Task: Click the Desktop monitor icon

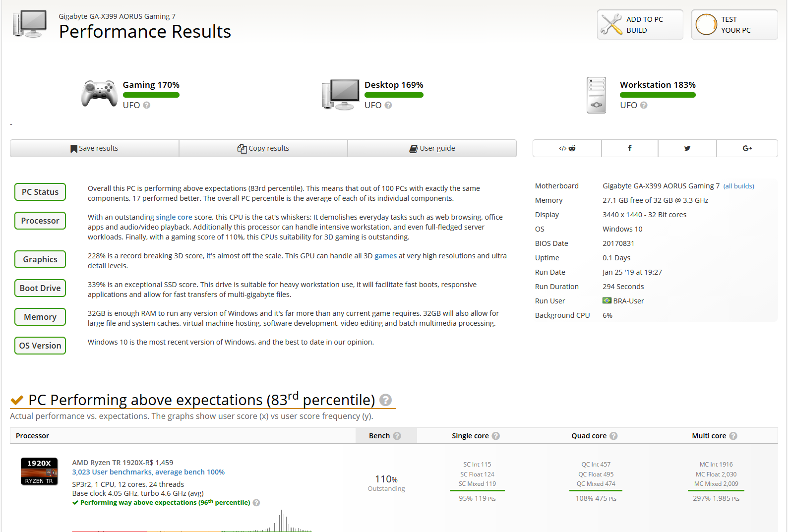Action: pos(341,94)
